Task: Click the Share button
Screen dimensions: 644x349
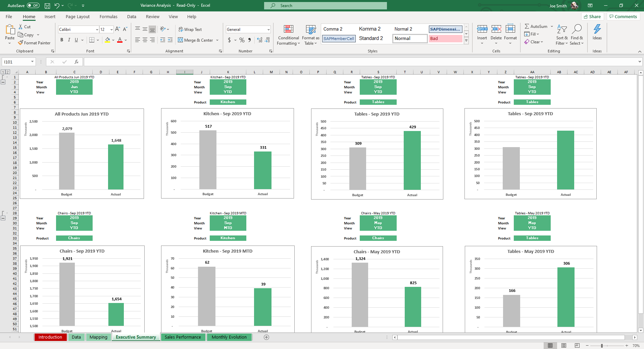Action: 592,16
